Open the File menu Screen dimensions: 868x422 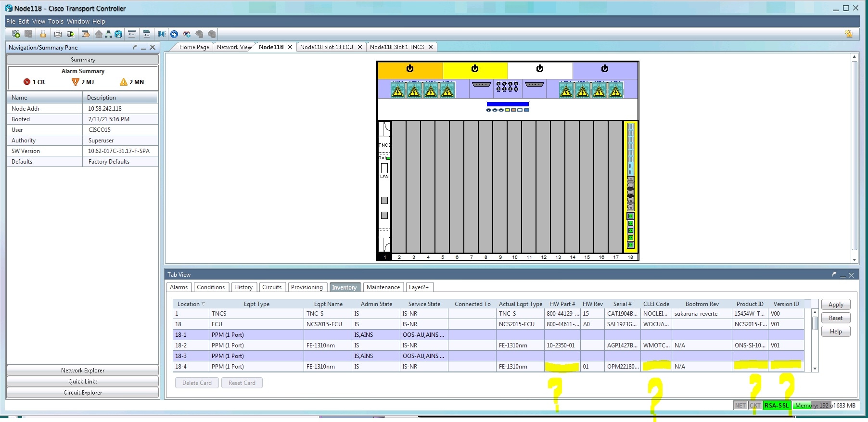[11, 21]
